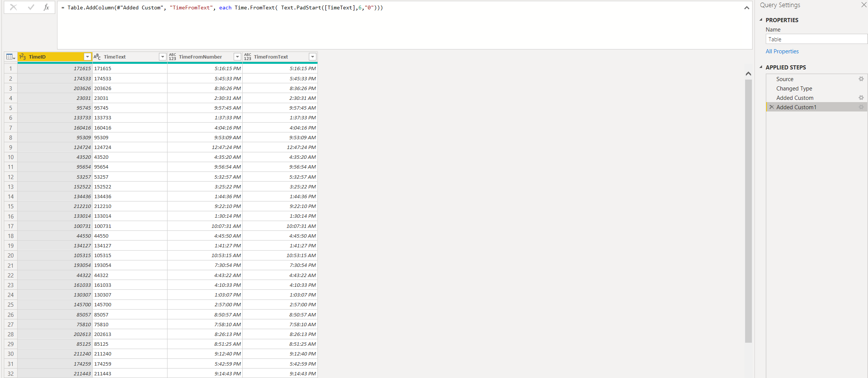Select the Added Custom applied step
Screen dimensions: 868x378
[x=816, y=98]
